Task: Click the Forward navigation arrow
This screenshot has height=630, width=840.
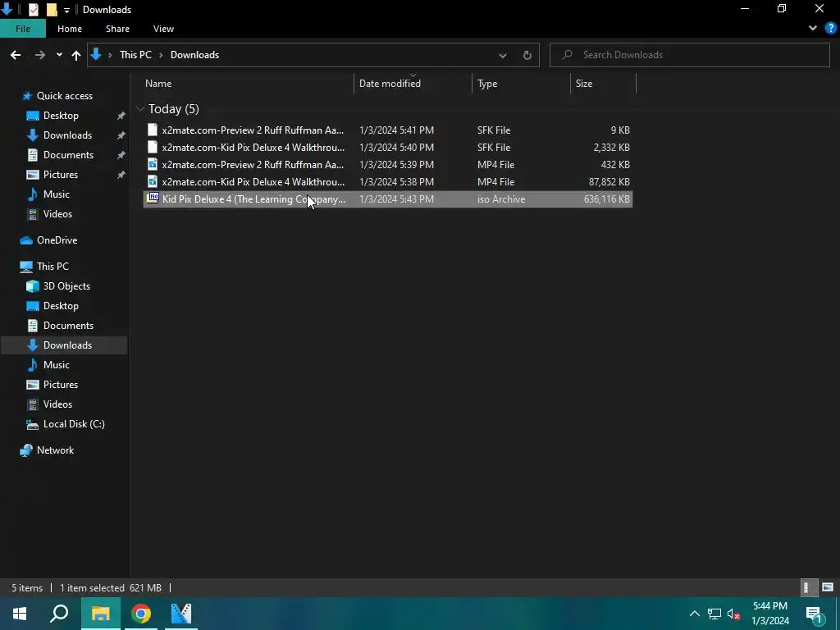Action: click(39, 55)
